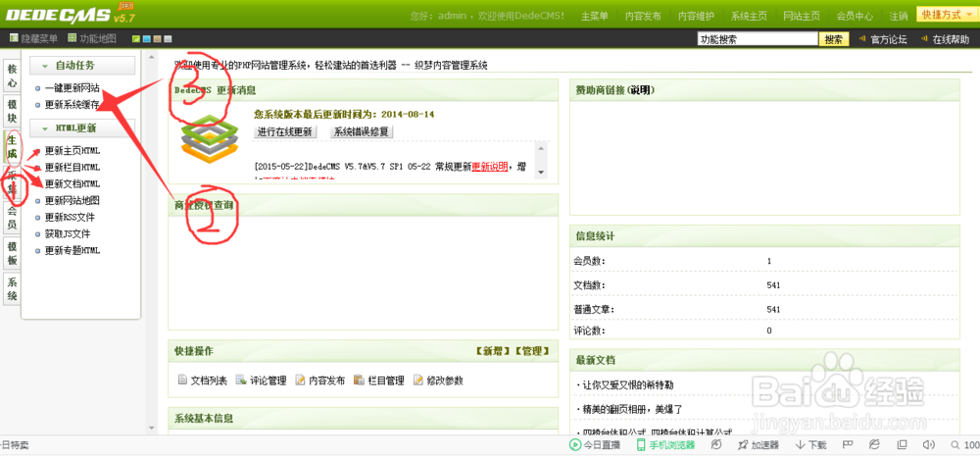Viewport: 980px width, 456px height.
Task: Click the 【管理】 quick operation link
Action: pos(532,351)
